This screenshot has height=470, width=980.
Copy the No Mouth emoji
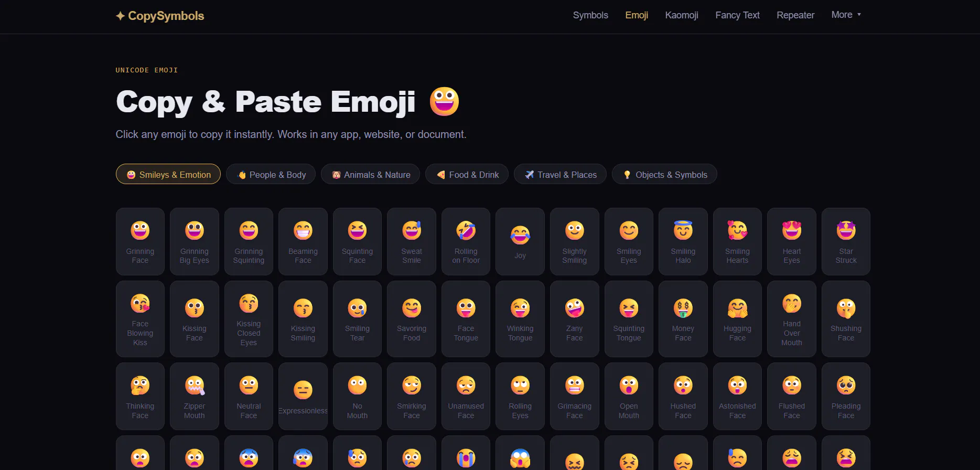coord(357,396)
